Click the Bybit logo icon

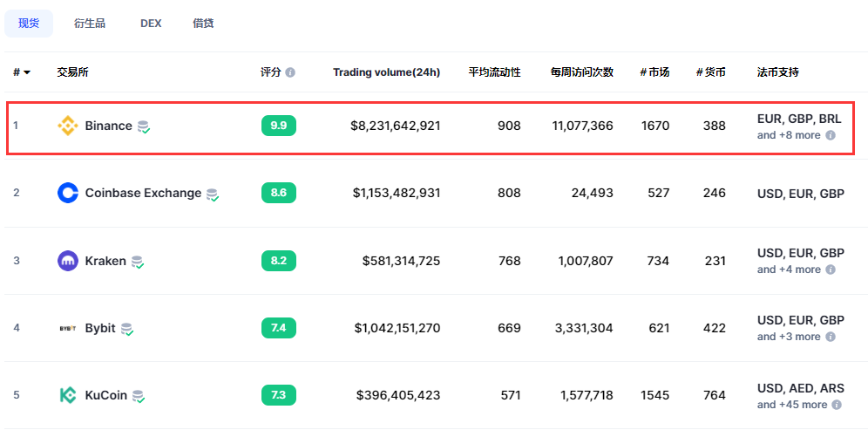(x=67, y=328)
